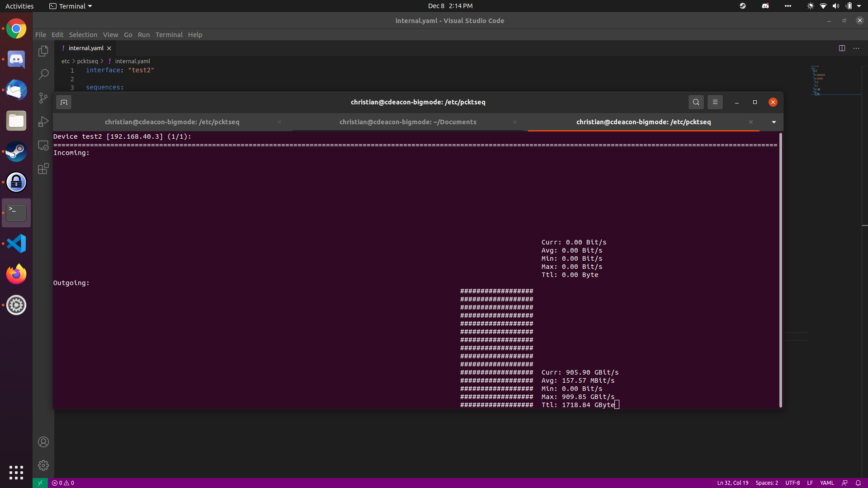Click the terminal vertical scrollbar
Viewport: 868px width, 488px height.
[x=780, y=270]
